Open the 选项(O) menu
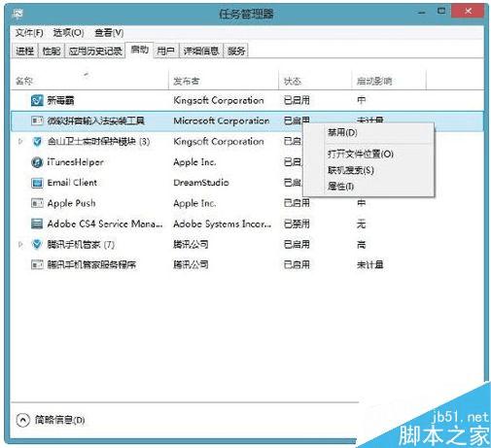 pyautogui.click(x=68, y=33)
